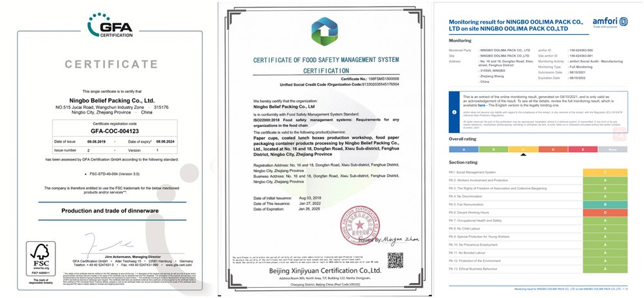Click the expiration date 'Jan 26, 2025'
The image size is (644, 298).
coord(310,209)
